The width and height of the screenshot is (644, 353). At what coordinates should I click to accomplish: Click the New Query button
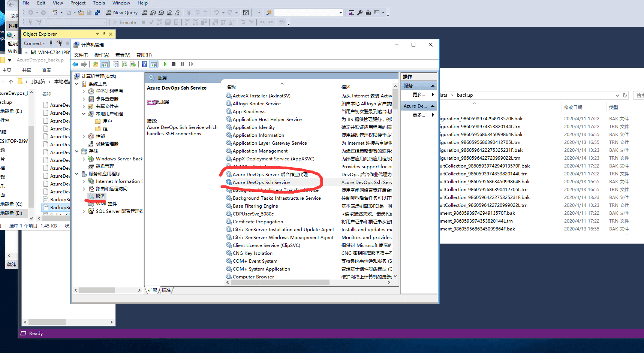122,12
